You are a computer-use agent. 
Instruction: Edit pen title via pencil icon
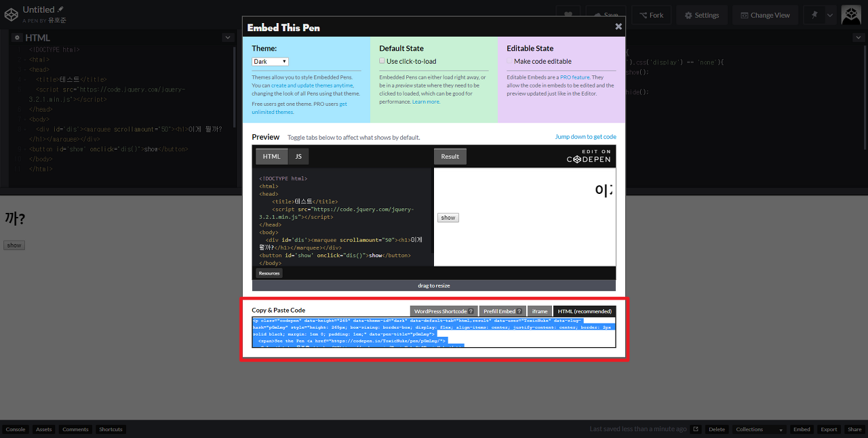tap(60, 9)
